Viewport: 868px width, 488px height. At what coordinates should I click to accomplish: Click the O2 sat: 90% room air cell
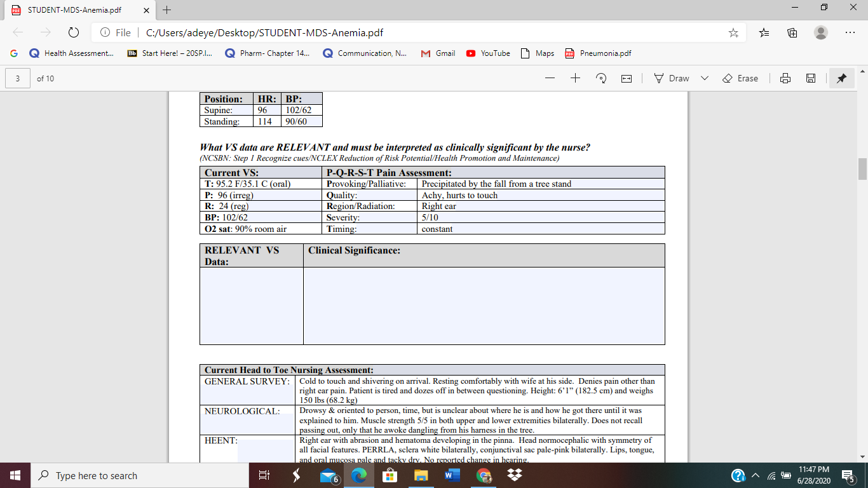tap(261, 229)
